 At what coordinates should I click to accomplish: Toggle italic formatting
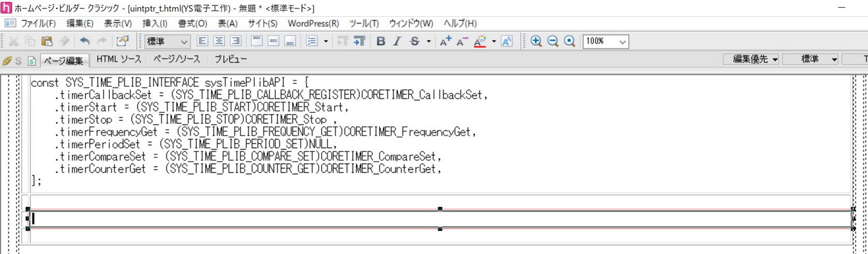[397, 42]
